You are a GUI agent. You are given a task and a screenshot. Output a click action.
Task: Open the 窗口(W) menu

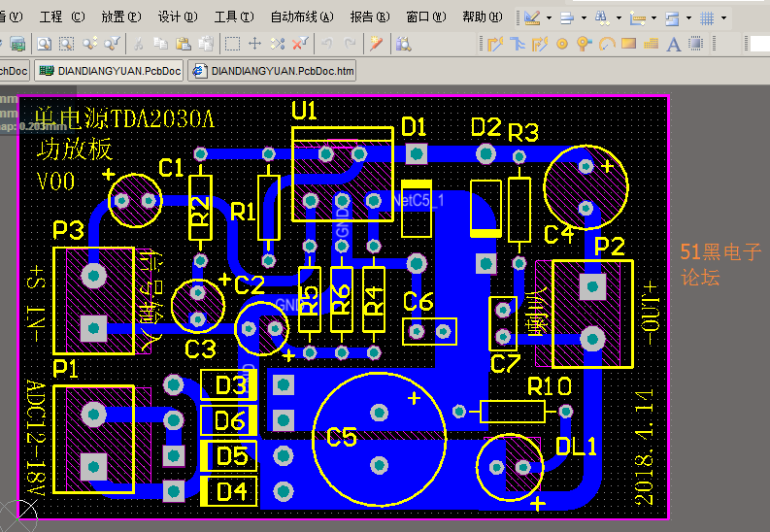[426, 17]
